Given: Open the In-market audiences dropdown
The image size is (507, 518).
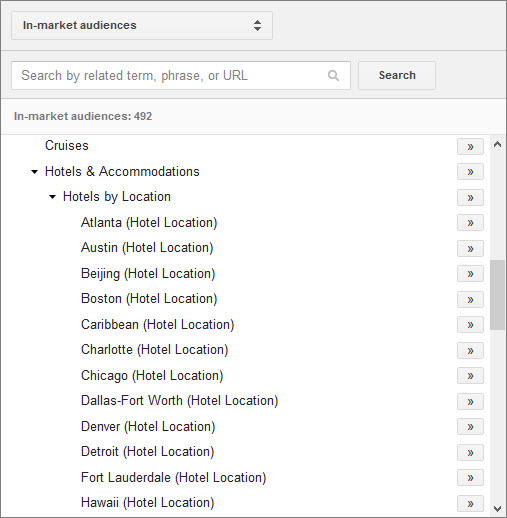Looking at the screenshot, I should pos(142,25).
